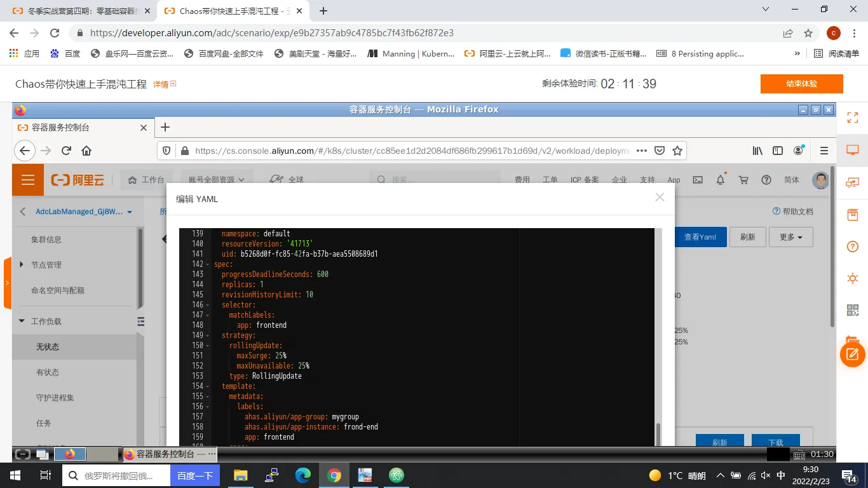Click YAML editor vertical scrollbar thumb
Screen dimensions: 868x488
coord(658,435)
